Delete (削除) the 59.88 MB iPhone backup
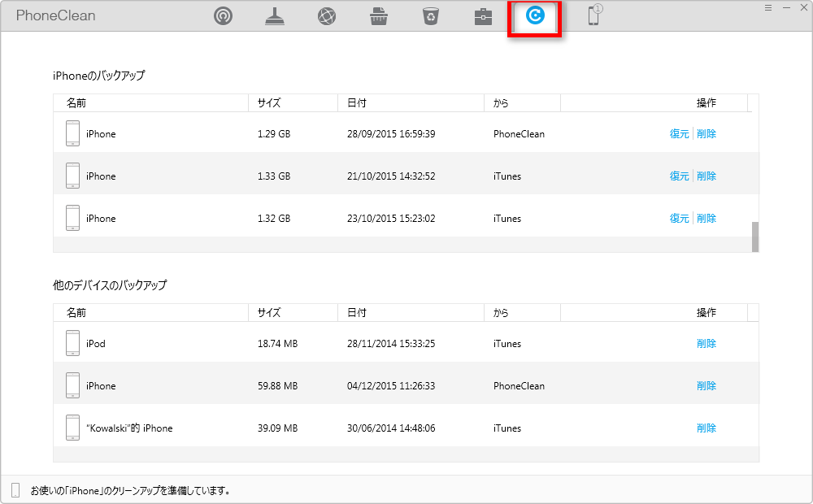 point(706,386)
